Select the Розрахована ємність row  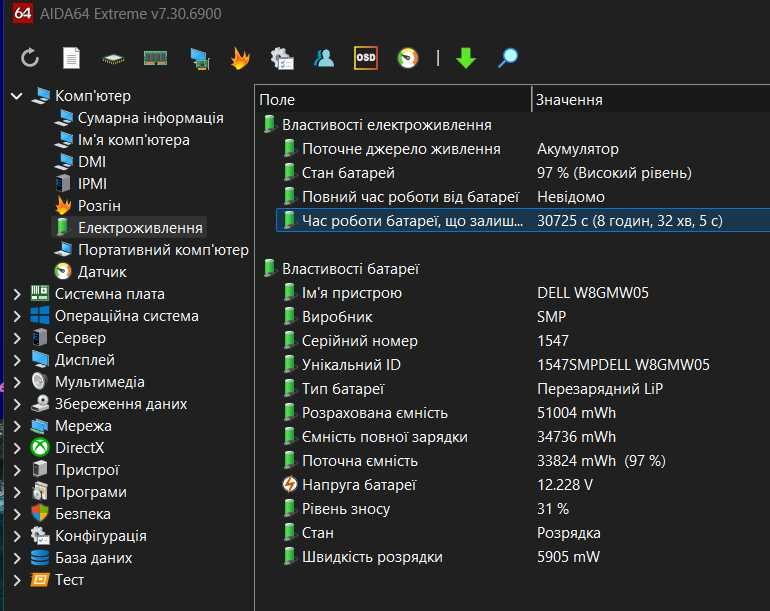523,413
